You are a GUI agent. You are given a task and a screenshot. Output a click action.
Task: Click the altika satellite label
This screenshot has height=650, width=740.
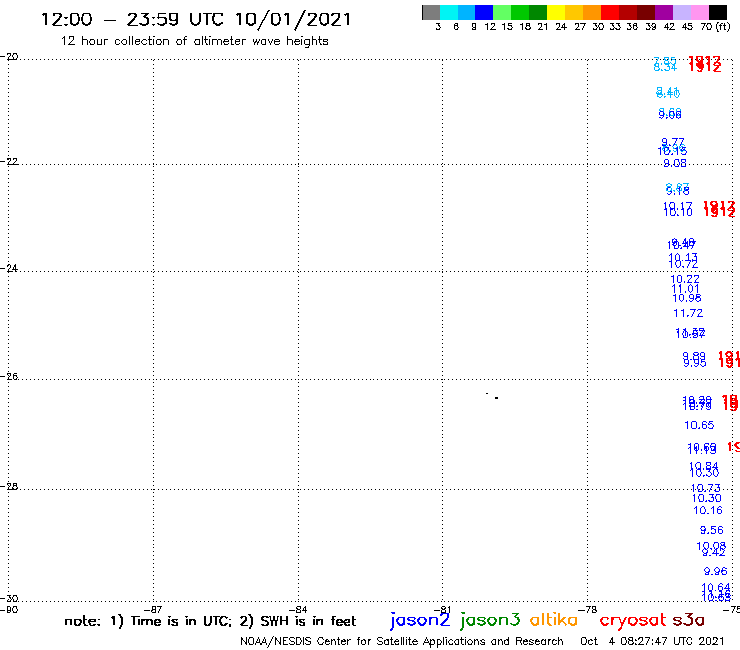click(554, 620)
